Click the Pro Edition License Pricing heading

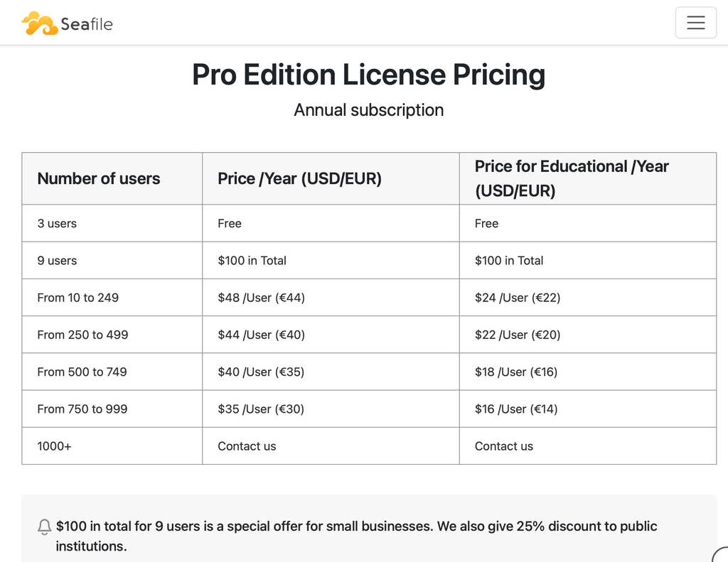(368, 75)
